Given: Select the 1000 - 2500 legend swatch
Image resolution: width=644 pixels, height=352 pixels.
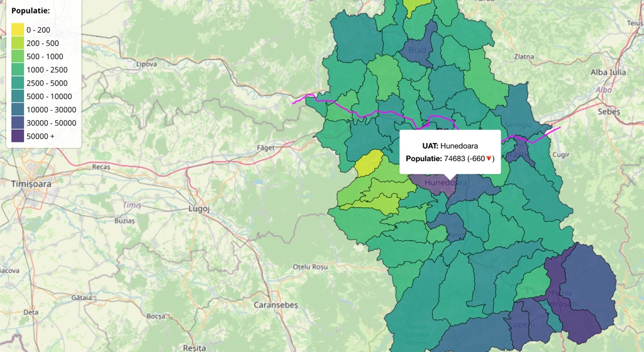Looking at the screenshot, I should [x=18, y=70].
